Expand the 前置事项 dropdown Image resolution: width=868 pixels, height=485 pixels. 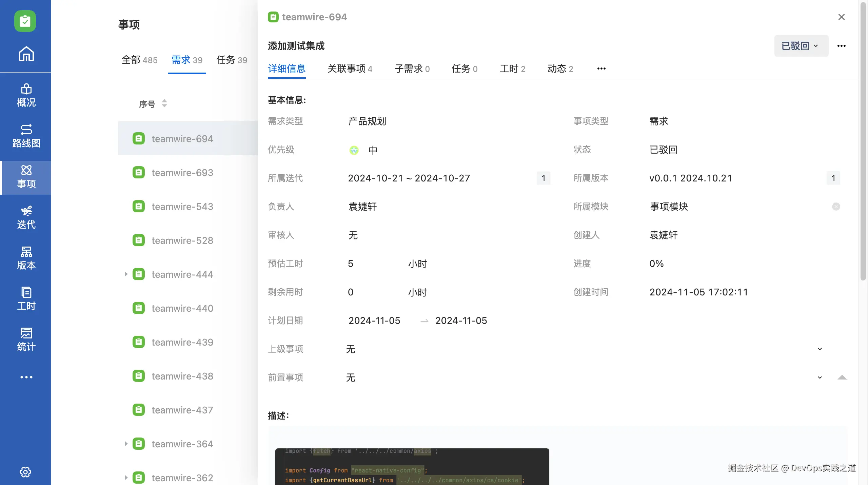coord(820,377)
